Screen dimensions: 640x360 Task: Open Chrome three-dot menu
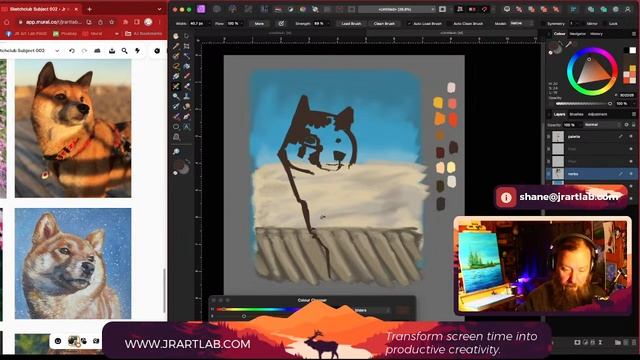(160, 22)
